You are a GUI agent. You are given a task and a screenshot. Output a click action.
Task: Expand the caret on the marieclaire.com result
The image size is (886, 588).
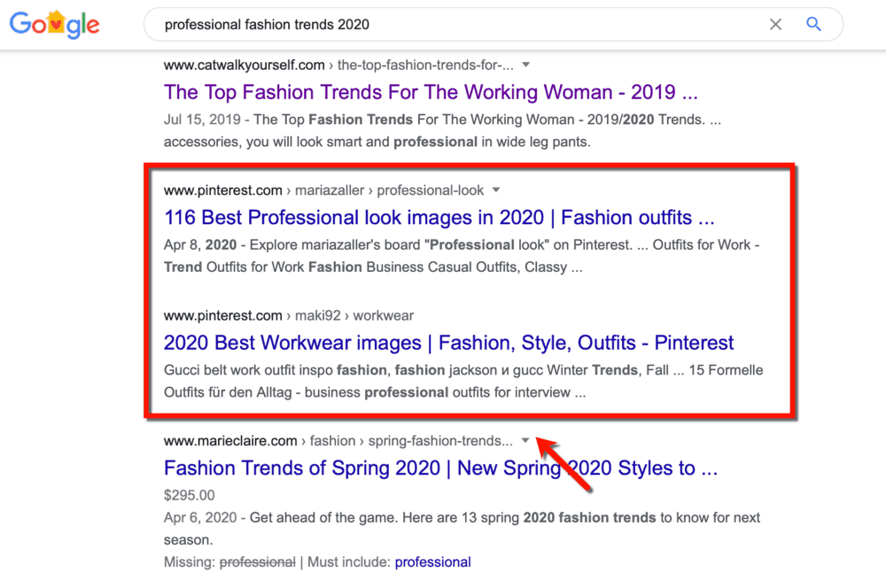click(525, 440)
